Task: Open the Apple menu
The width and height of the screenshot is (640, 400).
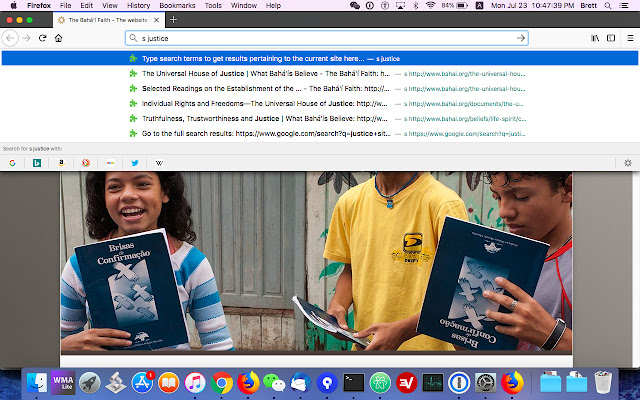Action: [x=13, y=5]
